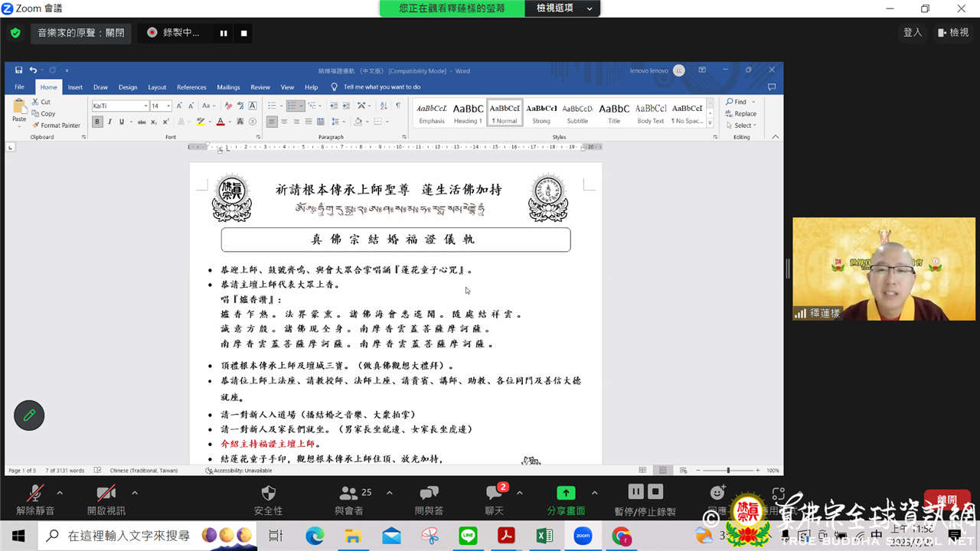Expand the KaiTi font name dropdown
The width and height of the screenshot is (980, 551).
coord(145,106)
